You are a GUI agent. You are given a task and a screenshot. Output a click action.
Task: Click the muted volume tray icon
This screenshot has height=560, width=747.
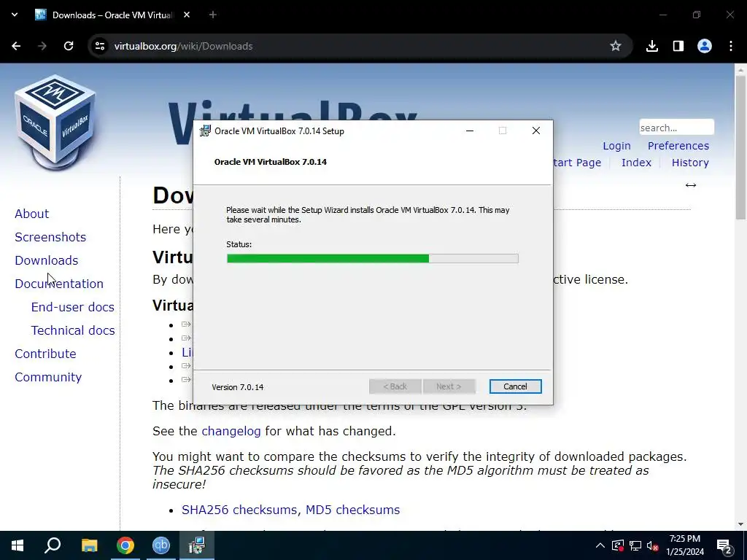(x=653, y=545)
